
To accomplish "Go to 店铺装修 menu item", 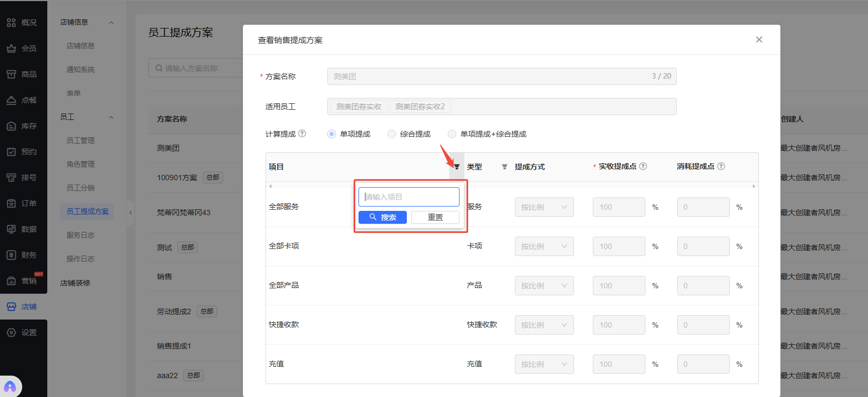I will [75, 283].
